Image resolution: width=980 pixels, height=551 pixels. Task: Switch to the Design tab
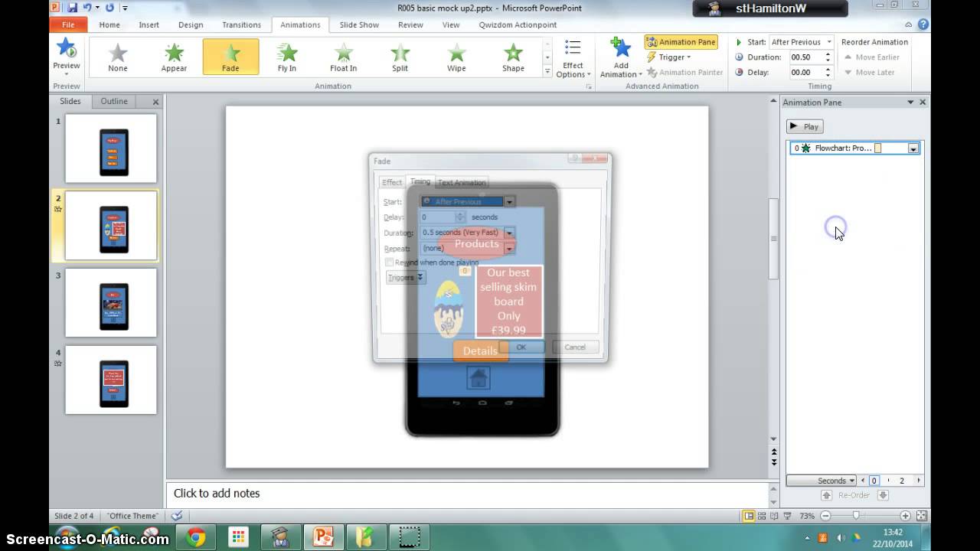point(191,24)
